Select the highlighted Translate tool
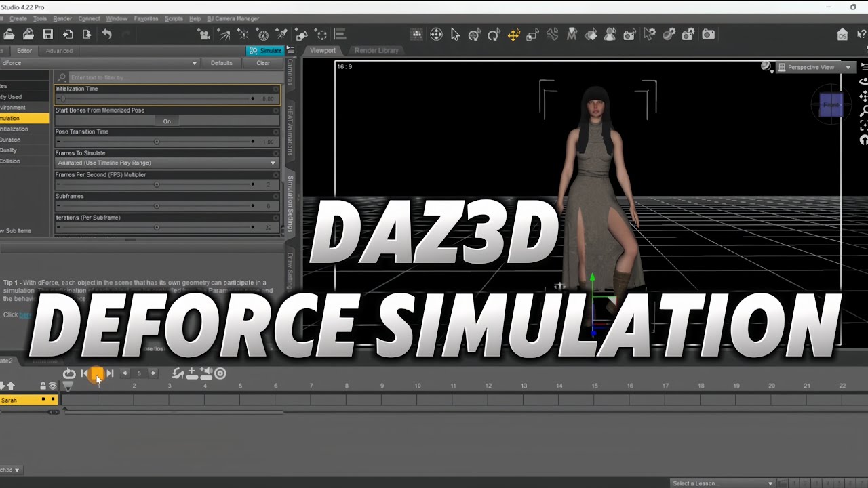868x488 pixels. [x=513, y=35]
